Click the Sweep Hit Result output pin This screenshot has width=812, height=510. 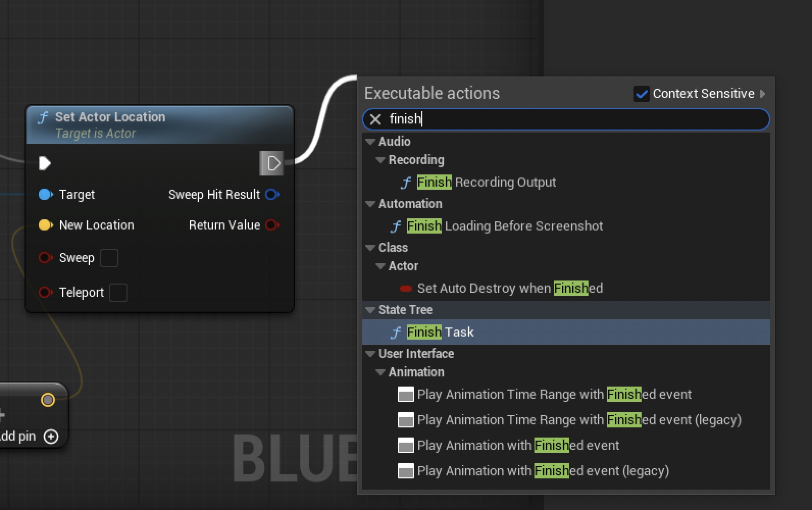272,194
